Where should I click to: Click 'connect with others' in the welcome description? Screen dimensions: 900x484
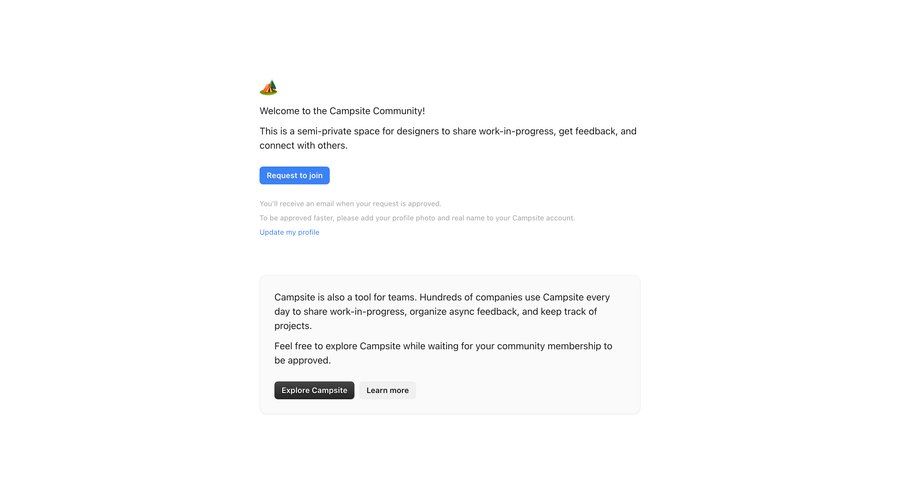pyautogui.click(x=303, y=146)
